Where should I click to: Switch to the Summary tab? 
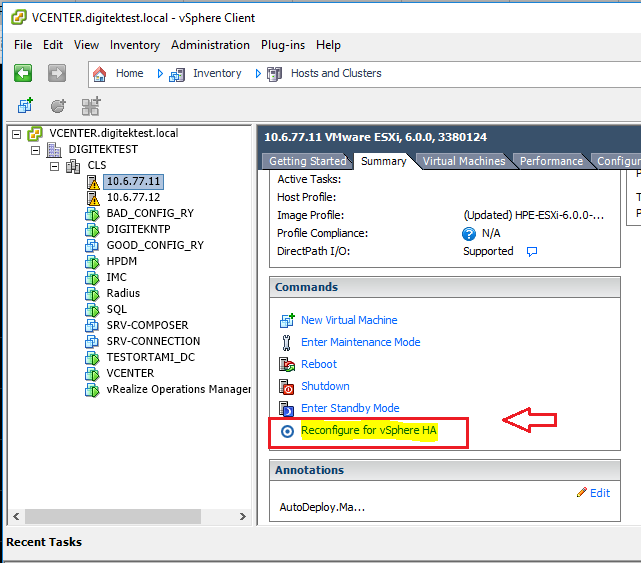(383, 161)
